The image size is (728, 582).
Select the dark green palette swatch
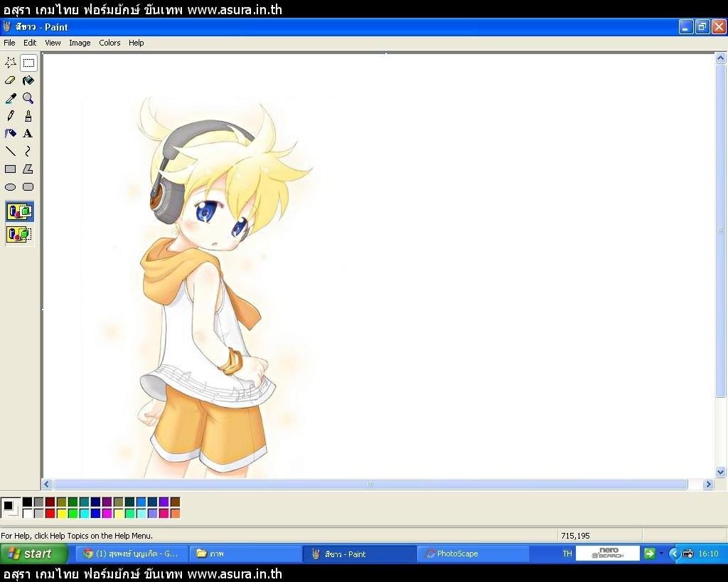point(73,502)
